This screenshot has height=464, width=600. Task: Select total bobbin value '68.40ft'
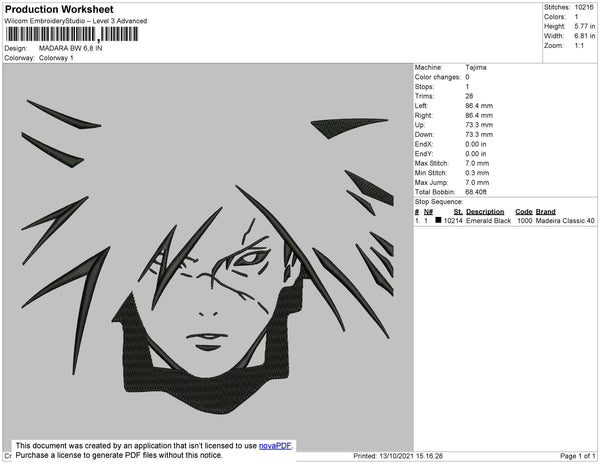(x=476, y=192)
